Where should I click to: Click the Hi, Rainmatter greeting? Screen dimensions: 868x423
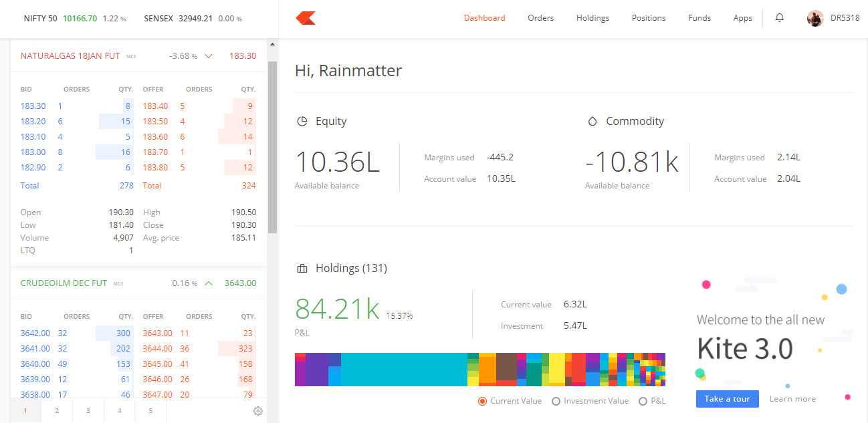click(348, 71)
